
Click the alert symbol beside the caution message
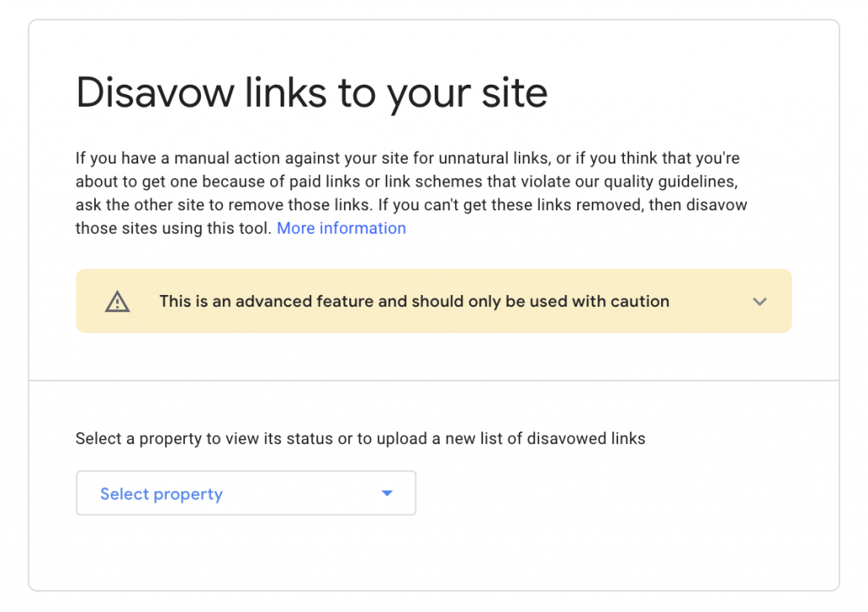pos(117,301)
